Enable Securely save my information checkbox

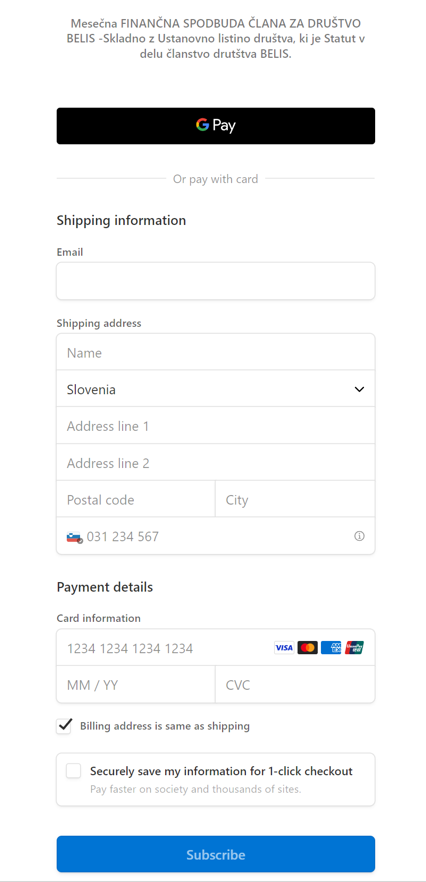click(x=74, y=771)
